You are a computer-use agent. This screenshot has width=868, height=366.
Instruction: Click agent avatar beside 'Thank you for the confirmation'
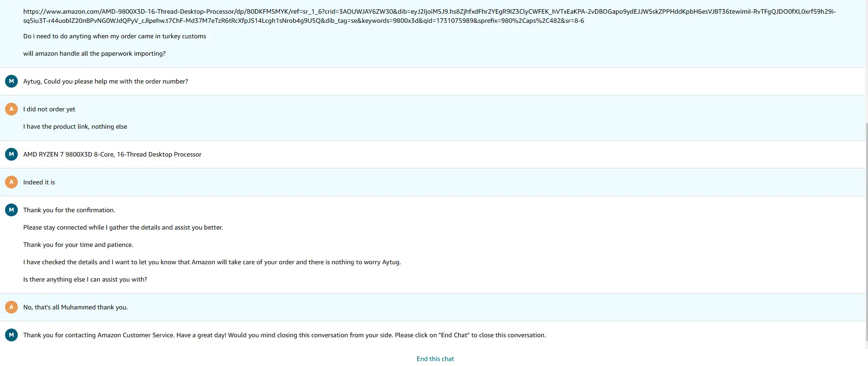click(11, 210)
